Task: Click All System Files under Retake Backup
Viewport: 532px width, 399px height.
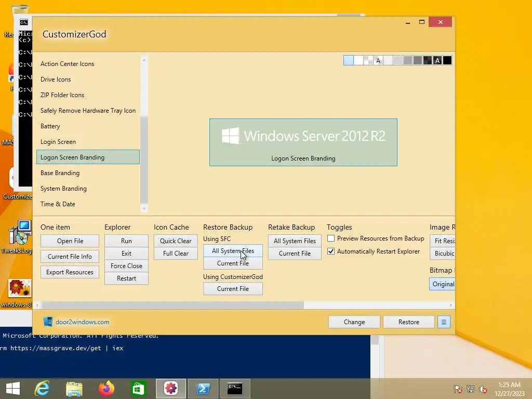Action: click(x=295, y=241)
